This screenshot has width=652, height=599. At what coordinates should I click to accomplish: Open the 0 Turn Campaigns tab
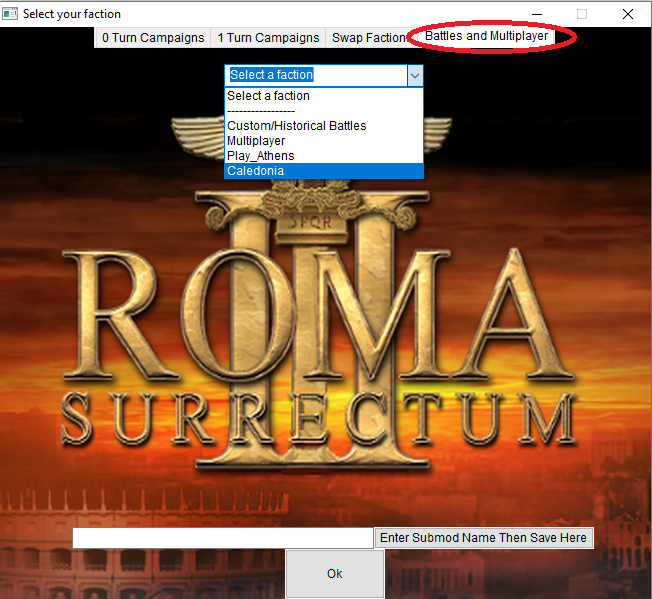point(153,38)
